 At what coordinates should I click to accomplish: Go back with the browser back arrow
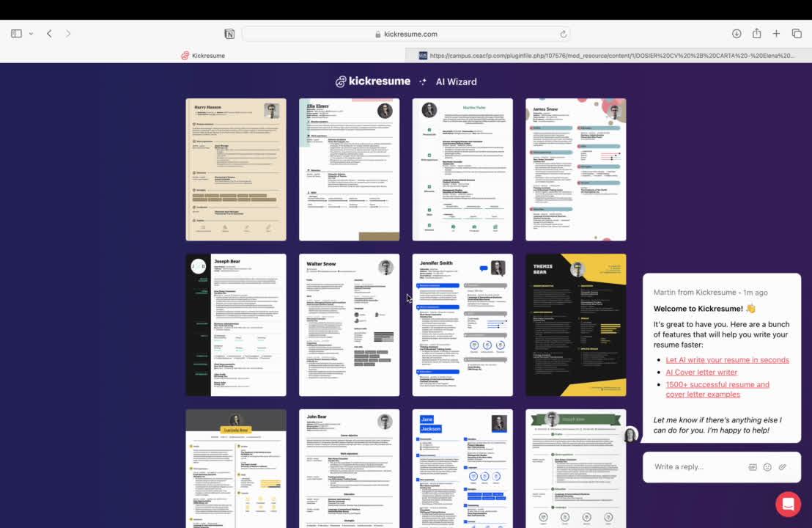click(49, 34)
